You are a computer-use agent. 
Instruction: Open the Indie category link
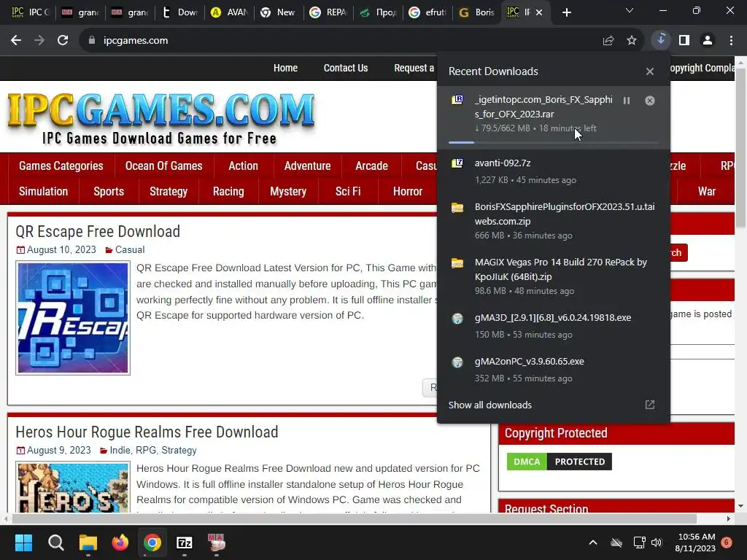click(120, 450)
